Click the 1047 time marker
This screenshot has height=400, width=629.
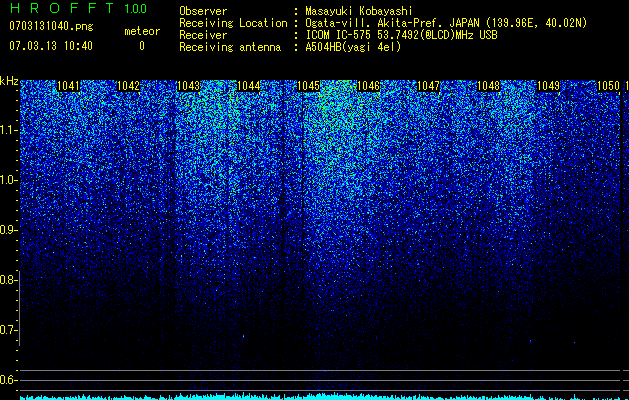point(428,86)
